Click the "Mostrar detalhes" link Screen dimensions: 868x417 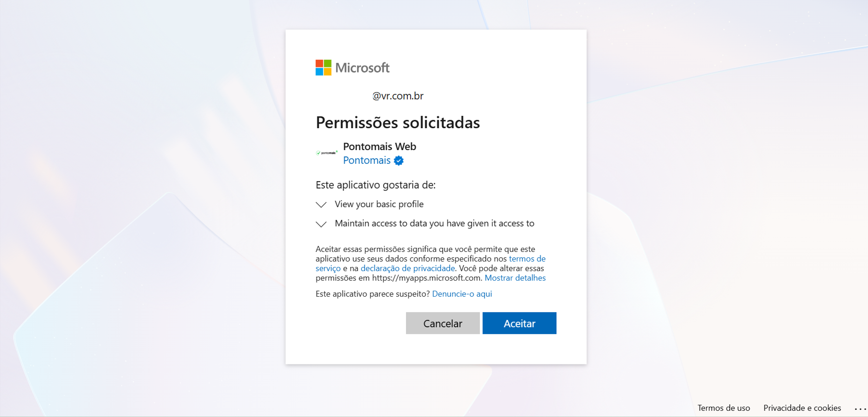tap(515, 278)
